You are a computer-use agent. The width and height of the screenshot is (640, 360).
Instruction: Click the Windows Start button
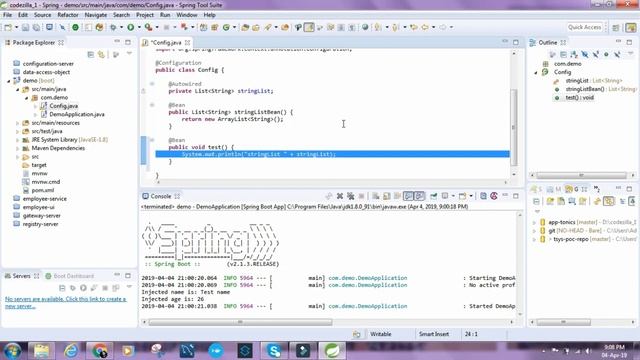(12, 351)
